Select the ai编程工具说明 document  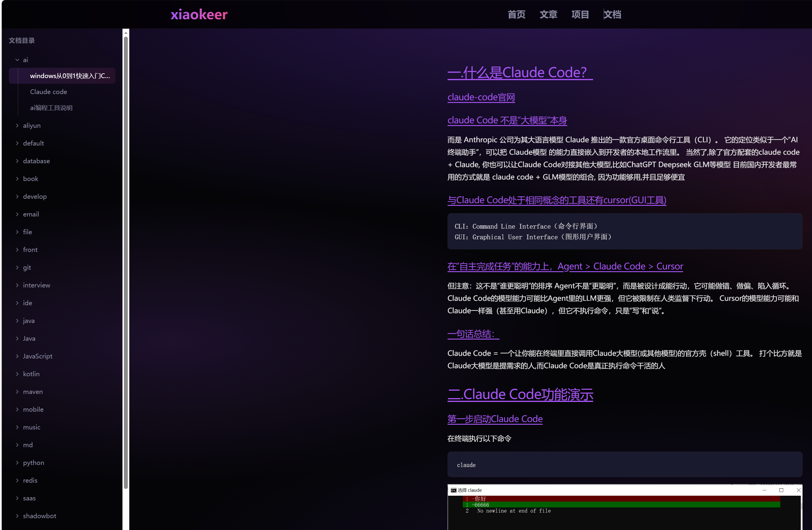point(51,108)
